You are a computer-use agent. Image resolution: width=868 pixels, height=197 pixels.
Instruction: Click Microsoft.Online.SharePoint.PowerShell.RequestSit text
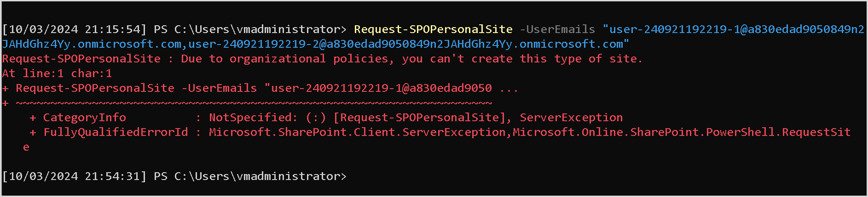click(x=682, y=132)
